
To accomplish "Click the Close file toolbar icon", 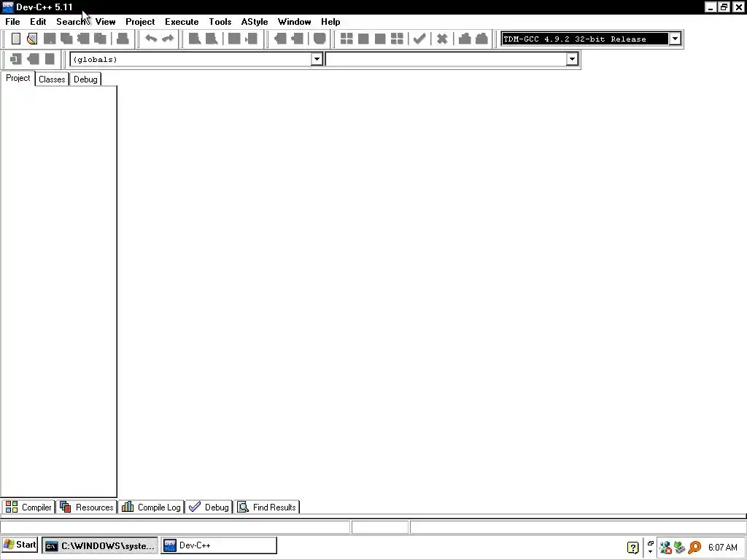I will 83,39.
